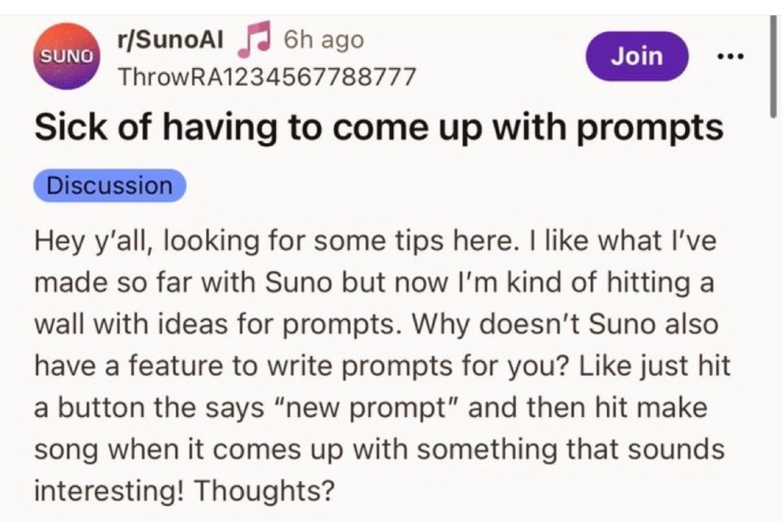Screen dimensions: 782x532
Task: Click the line starting "have a feature to write"
Action: point(381,366)
